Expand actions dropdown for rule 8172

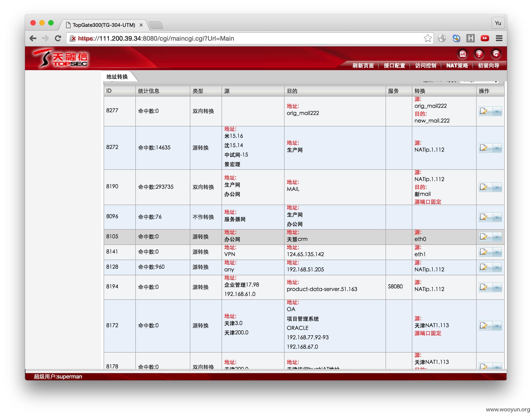(497, 326)
